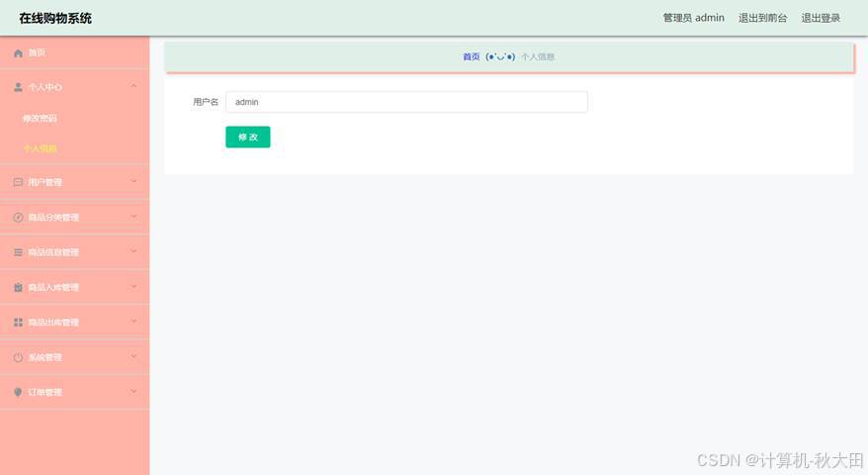The image size is (868, 475).
Task: Click the 在线购物系统 title
Action: pos(55,18)
